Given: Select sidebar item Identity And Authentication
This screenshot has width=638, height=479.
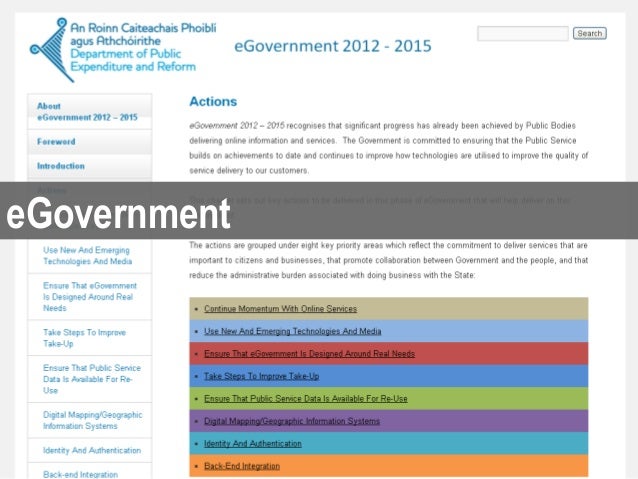Looking at the screenshot, I should click(x=92, y=450).
